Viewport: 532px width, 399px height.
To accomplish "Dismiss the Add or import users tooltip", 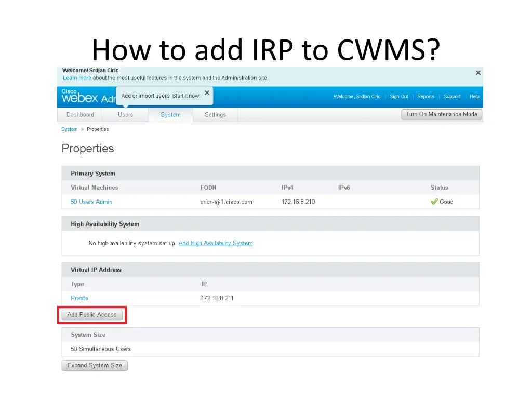I will pyautogui.click(x=207, y=92).
